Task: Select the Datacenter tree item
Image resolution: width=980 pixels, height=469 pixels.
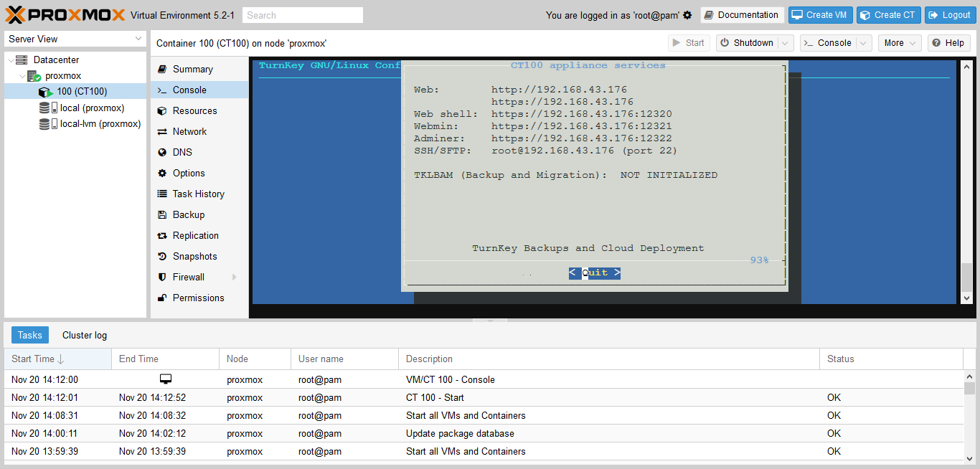Action: click(x=56, y=60)
